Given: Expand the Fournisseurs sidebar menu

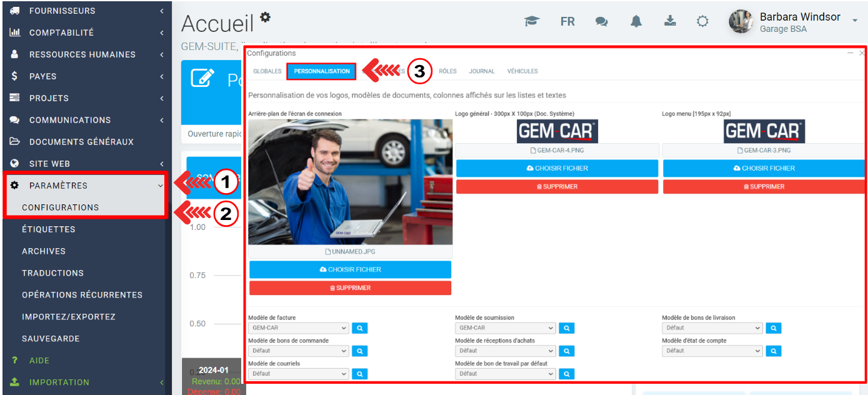Looking at the screenshot, I should point(84,11).
